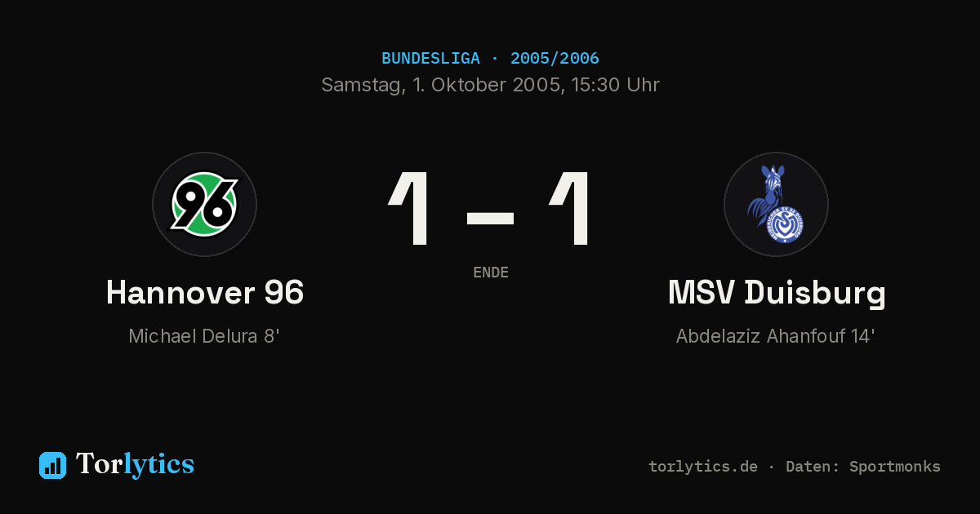
Task: Click the dash between the scores
Action: pos(490,218)
